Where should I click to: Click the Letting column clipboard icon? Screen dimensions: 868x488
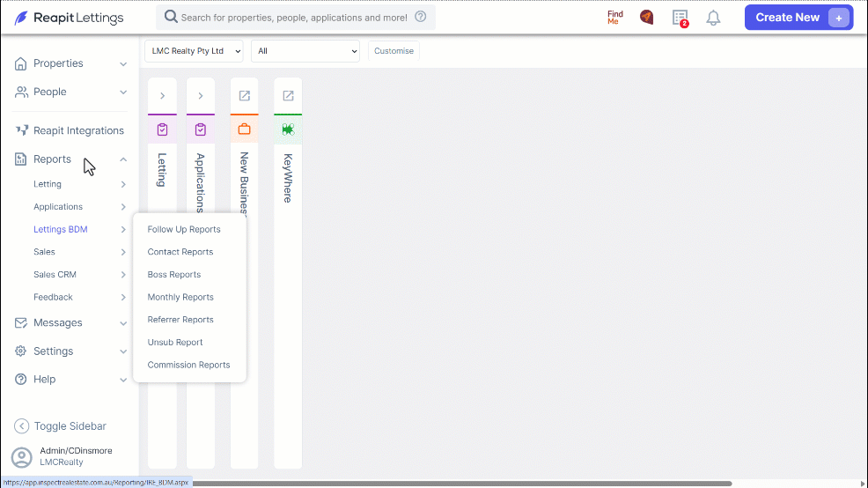pyautogui.click(x=162, y=129)
